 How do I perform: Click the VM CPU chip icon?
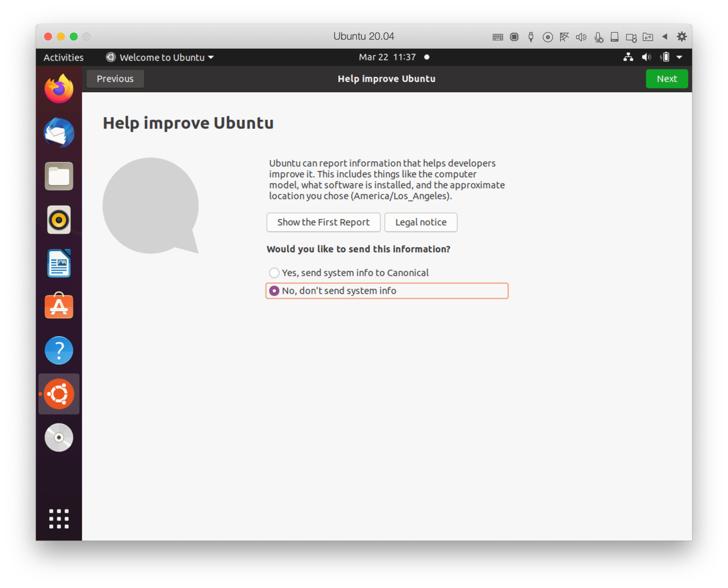514,37
